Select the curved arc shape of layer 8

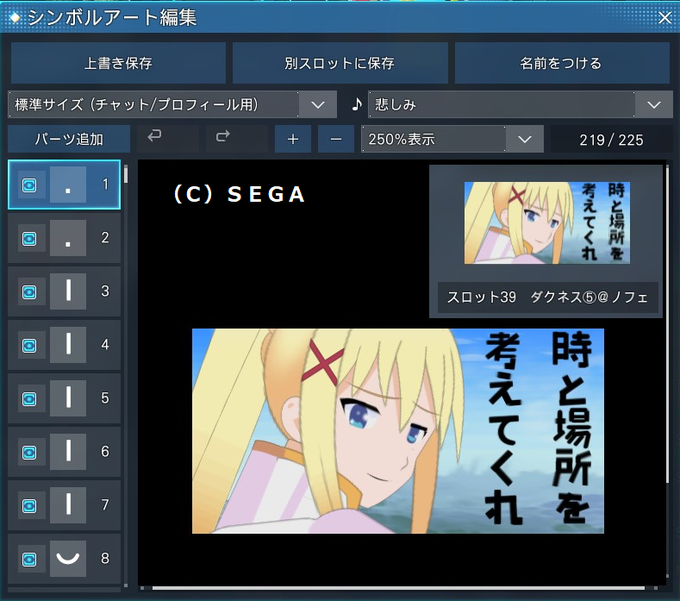pyautogui.click(x=68, y=559)
